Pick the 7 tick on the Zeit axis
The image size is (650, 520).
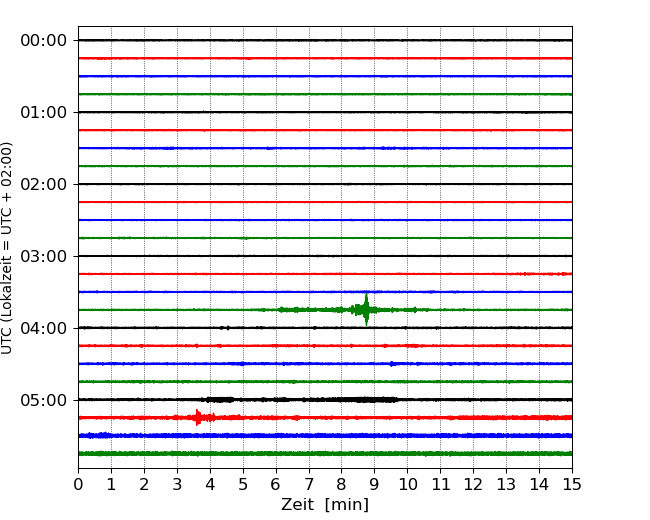(309, 484)
